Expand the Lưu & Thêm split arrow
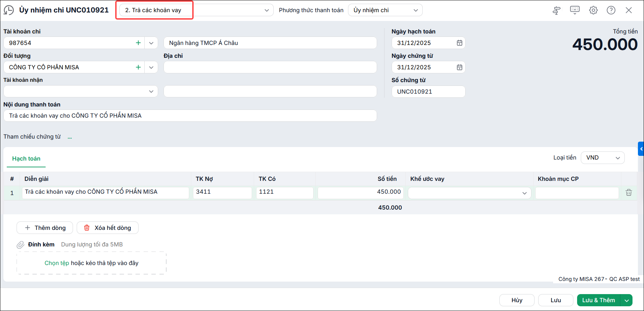The image size is (644, 311). (x=626, y=300)
